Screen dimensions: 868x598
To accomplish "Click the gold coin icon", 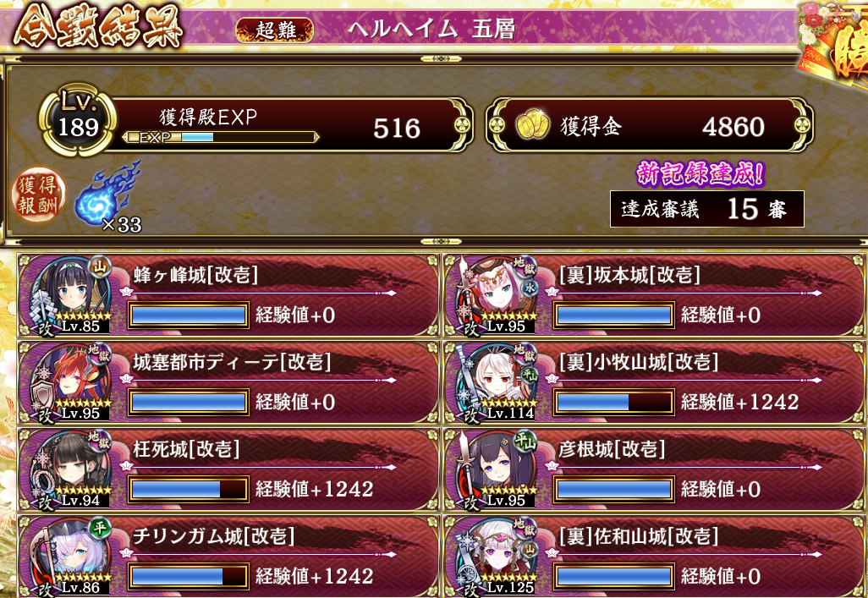I will pyautogui.click(x=532, y=125).
